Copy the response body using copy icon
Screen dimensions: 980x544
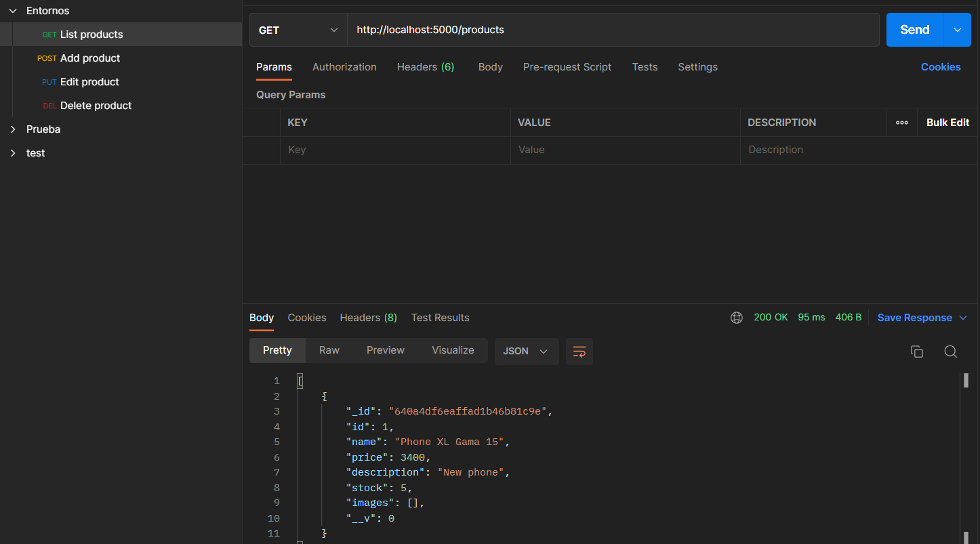point(917,352)
